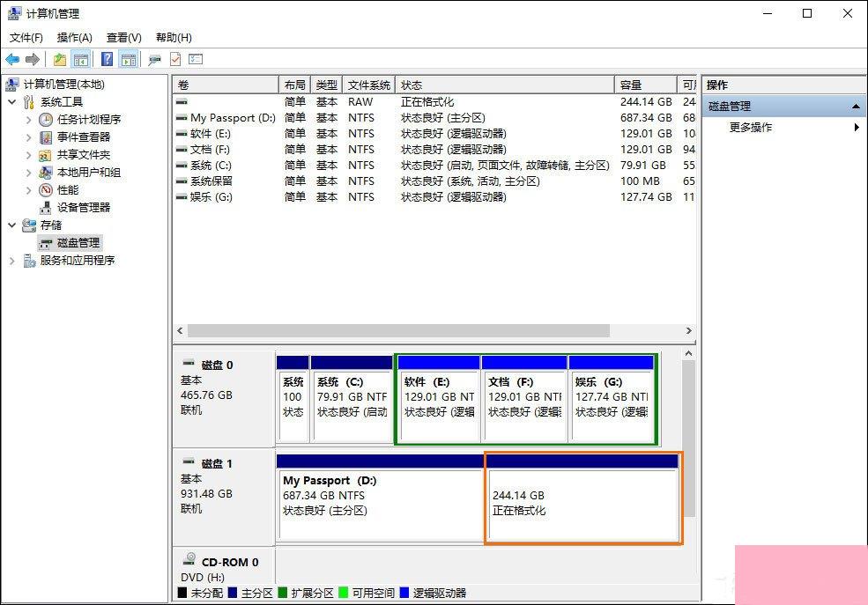Screen dimensions: 868x605
Task: Select the 文档 (F:) partition block
Action: [x=524, y=399]
